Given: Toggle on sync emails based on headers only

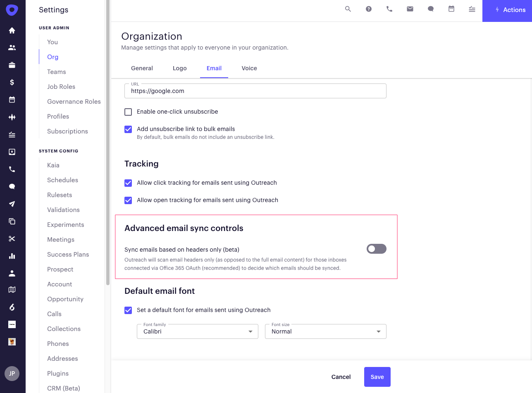Looking at the screenshot, I should click(376, 248).
